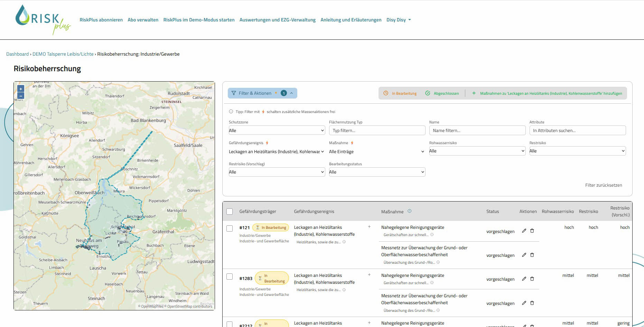Expand the Rohwasserrisiko filter dropdown
The width and height of the screenshot is (644, 327).
pos(477,151)
